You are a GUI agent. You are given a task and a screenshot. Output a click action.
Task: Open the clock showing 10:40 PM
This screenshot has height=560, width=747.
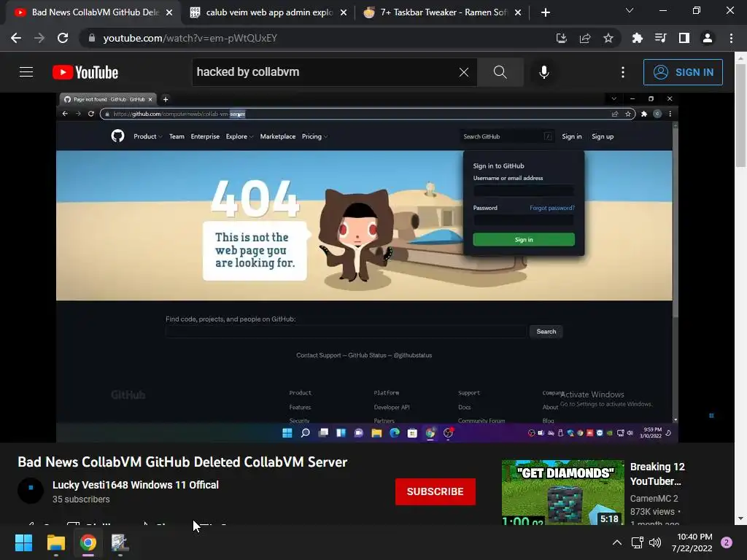click(x=692, y=542)
